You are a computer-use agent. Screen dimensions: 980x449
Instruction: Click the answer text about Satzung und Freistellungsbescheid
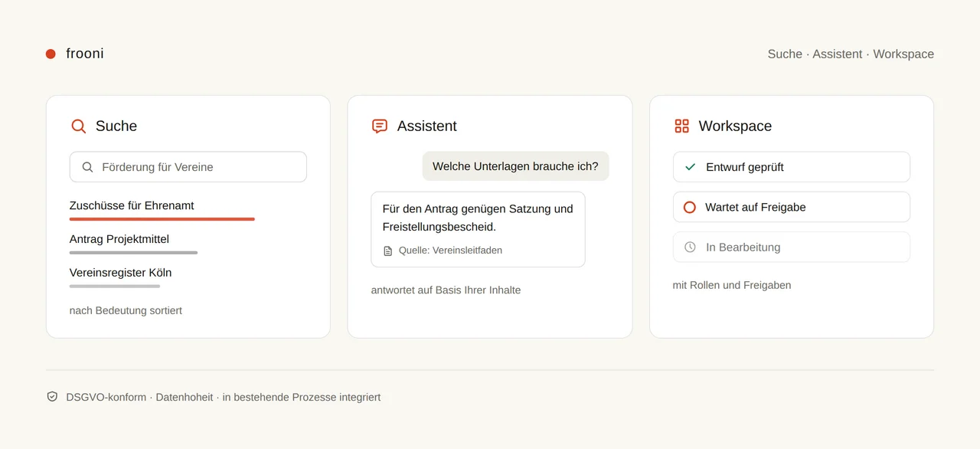(478, 218)
